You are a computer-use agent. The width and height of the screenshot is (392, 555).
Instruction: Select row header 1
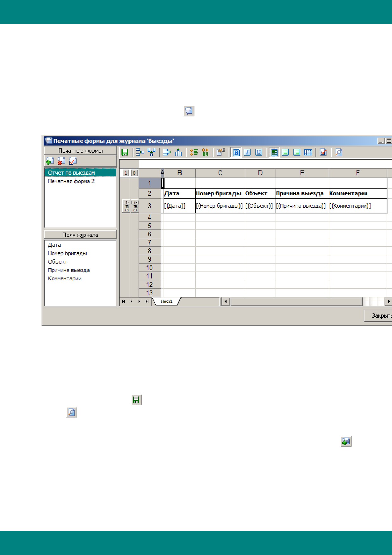(150, 183)
